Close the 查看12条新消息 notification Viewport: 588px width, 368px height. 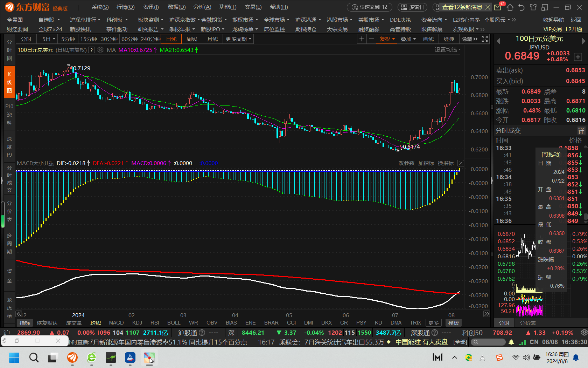[488, 7]
